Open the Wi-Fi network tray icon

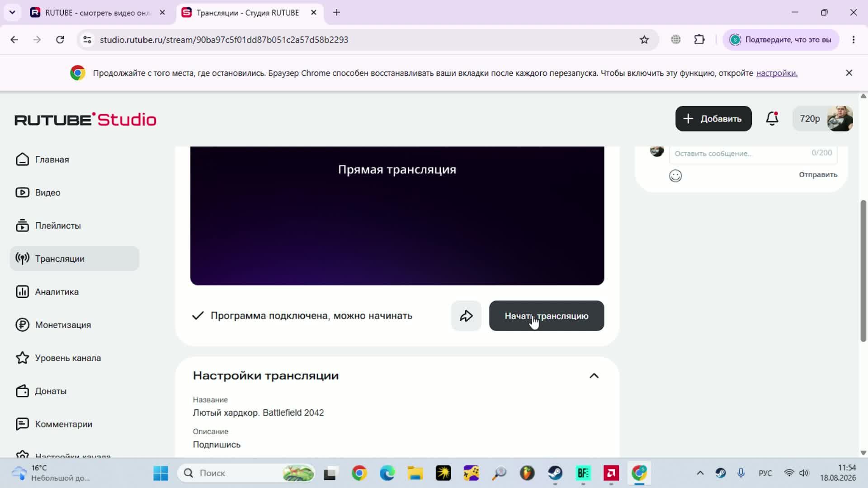789,473
